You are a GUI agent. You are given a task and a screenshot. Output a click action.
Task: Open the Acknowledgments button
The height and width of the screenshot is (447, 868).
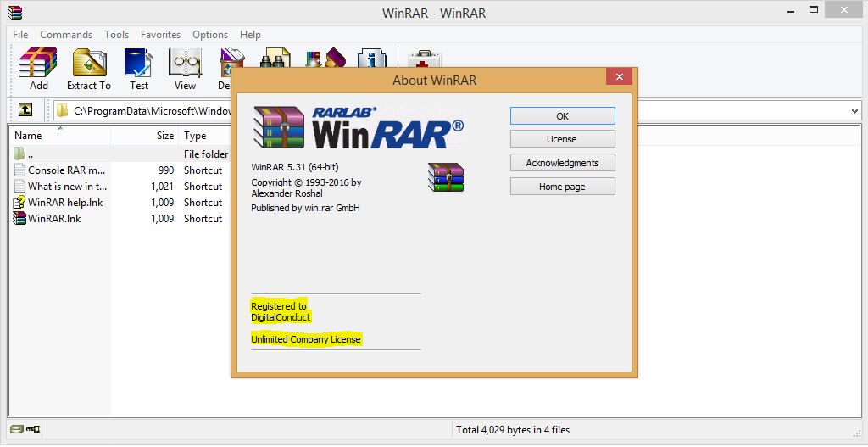563,163
